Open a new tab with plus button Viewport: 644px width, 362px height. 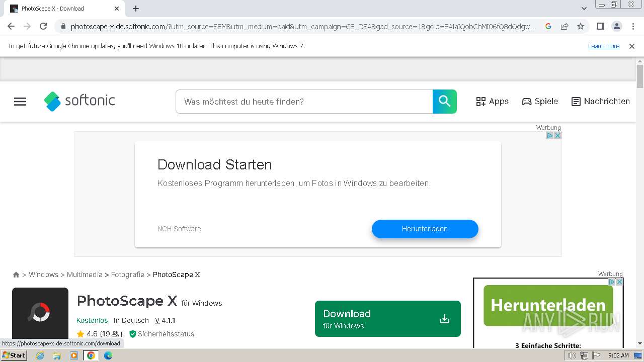[136, 9]
